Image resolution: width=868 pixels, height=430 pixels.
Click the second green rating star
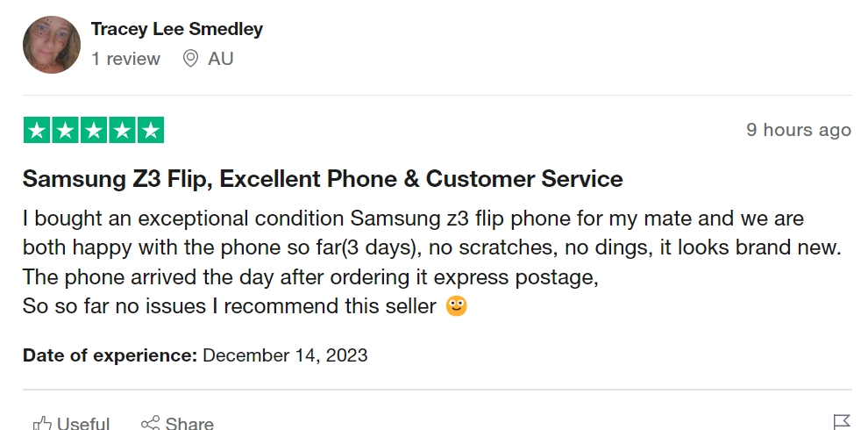coord(65,130)
